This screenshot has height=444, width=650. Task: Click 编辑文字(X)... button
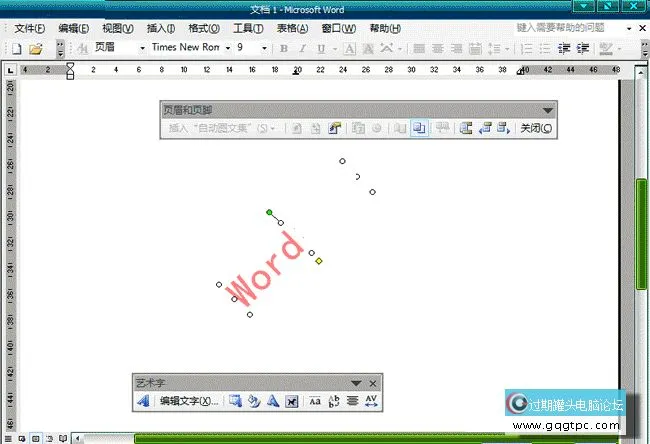189,401
